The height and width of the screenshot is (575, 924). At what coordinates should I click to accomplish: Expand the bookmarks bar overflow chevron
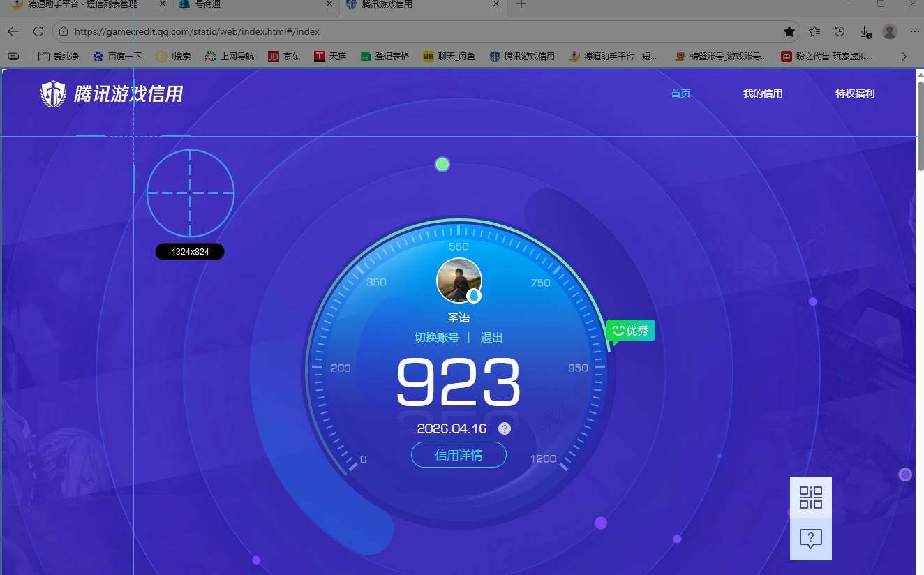coord(904,57)
